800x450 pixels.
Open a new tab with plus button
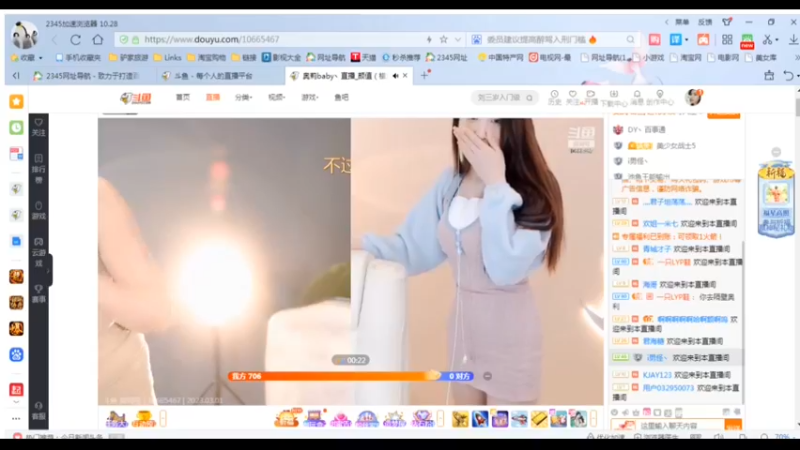click(424, 76)
